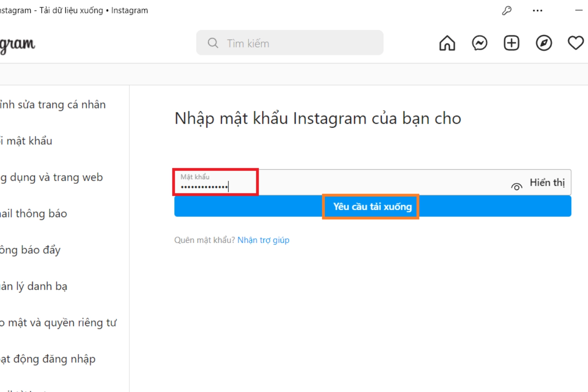Open the Nhận trợ giúp link
588x392 pixels.
263,240
